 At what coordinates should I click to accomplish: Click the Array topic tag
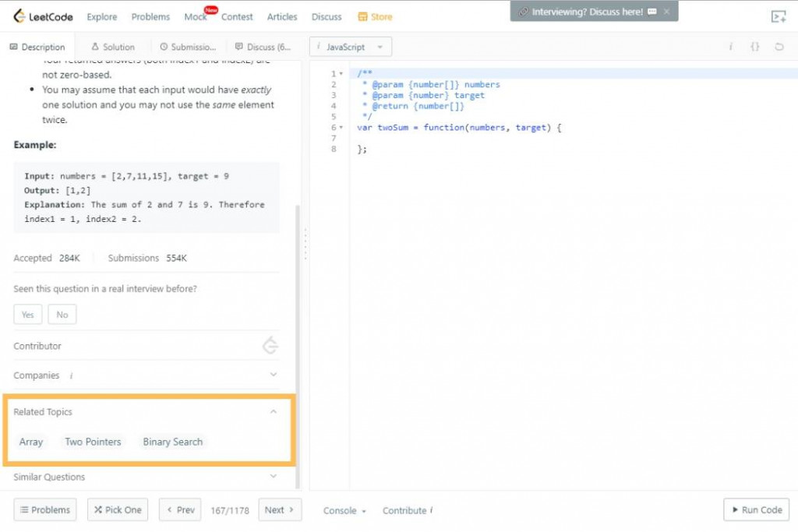pos(31,442)
